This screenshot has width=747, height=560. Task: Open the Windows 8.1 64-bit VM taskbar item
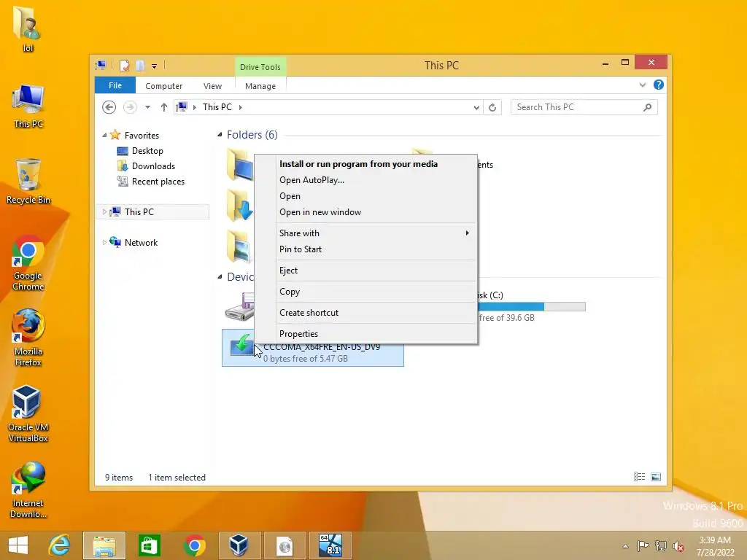tap(330, 545)
